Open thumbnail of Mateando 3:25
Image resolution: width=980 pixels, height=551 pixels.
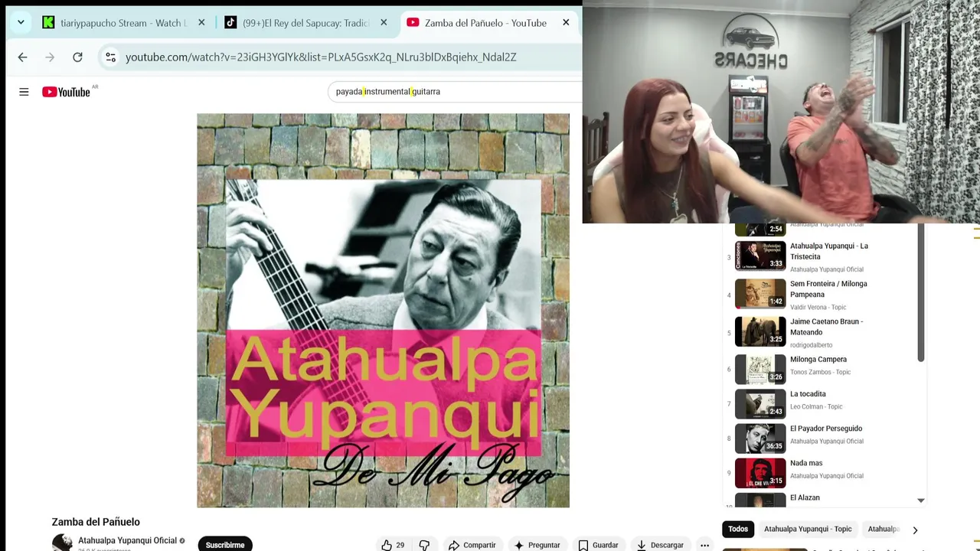click(x=760, y=331)
